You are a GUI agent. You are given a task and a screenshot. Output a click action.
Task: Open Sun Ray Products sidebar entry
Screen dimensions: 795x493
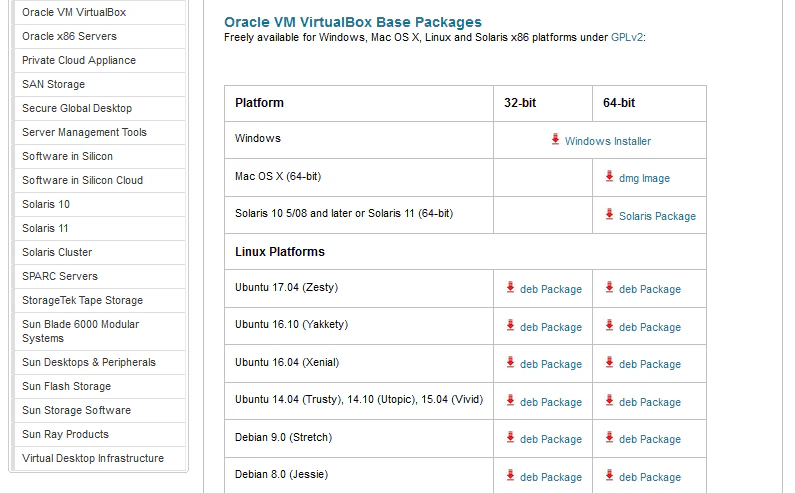pos(100,435)
